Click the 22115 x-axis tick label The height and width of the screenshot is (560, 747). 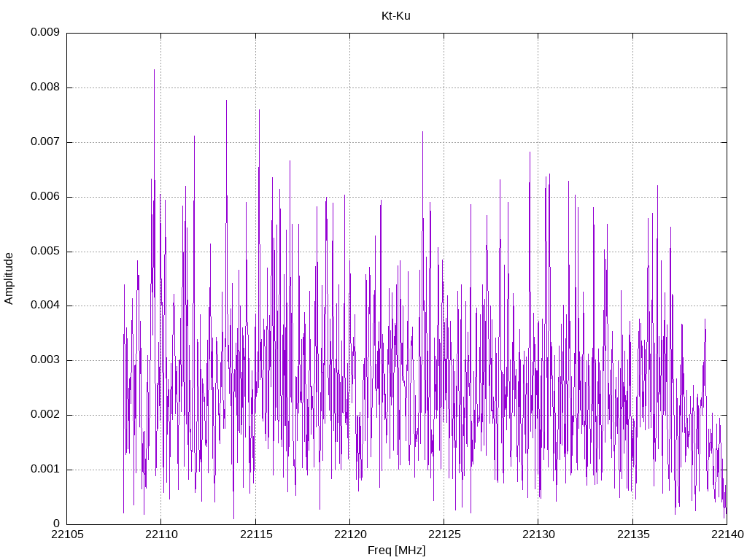tap(256, 534)
